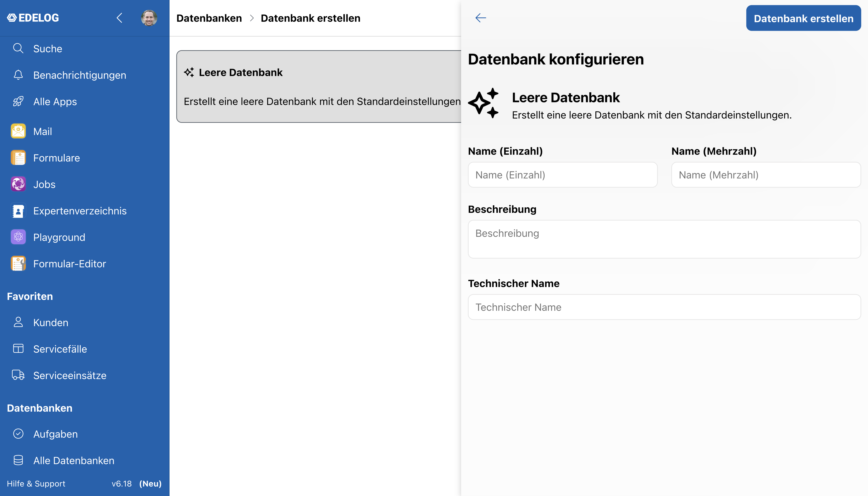
Task: Click into the Beschreibung text area
Action: coord(664,239)
